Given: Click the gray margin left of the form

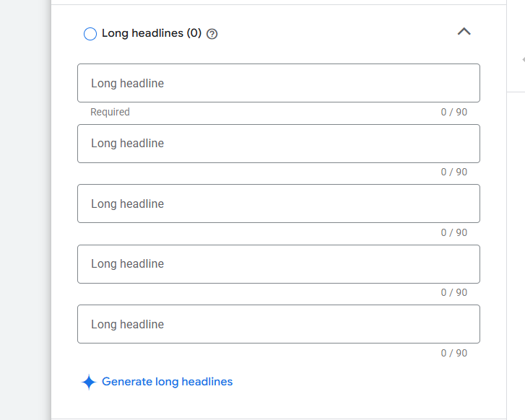Looking at the screenshot, I should pyautogui.click(x=25, y=216).
